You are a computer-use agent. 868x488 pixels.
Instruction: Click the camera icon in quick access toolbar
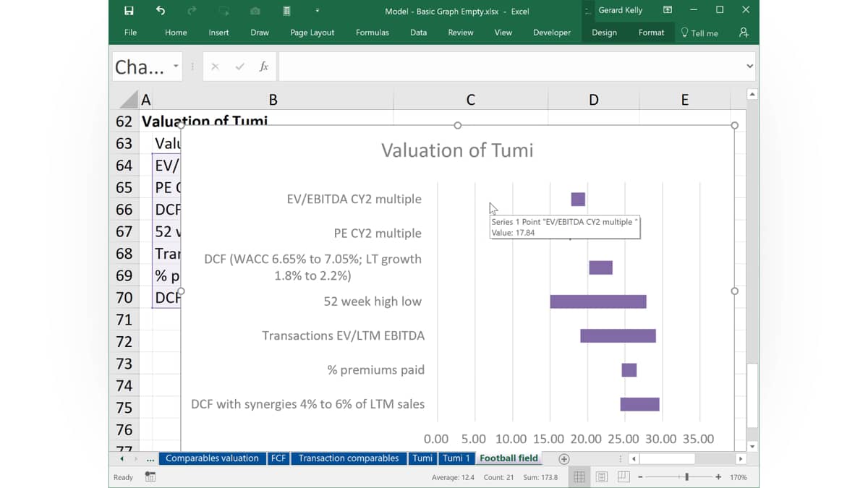point(255,11)
